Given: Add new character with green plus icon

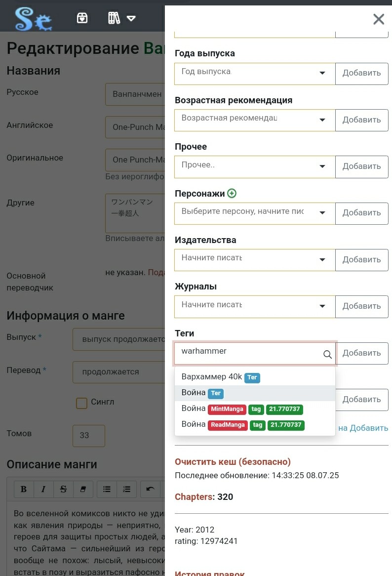Looking at the screenshot, I should click(x=232, y=193).
